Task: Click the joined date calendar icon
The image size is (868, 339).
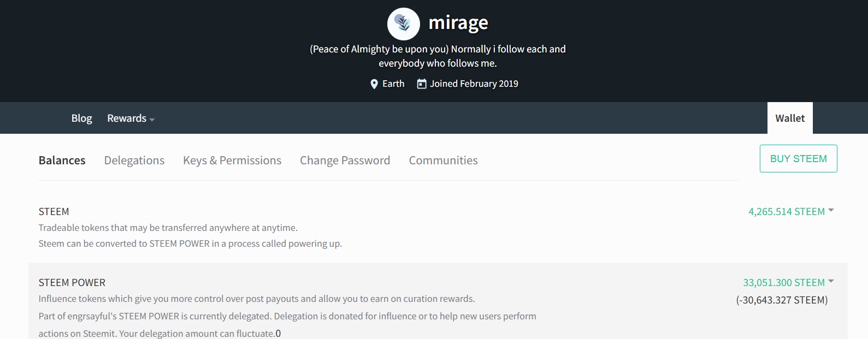Action: [x=422, y=84]
